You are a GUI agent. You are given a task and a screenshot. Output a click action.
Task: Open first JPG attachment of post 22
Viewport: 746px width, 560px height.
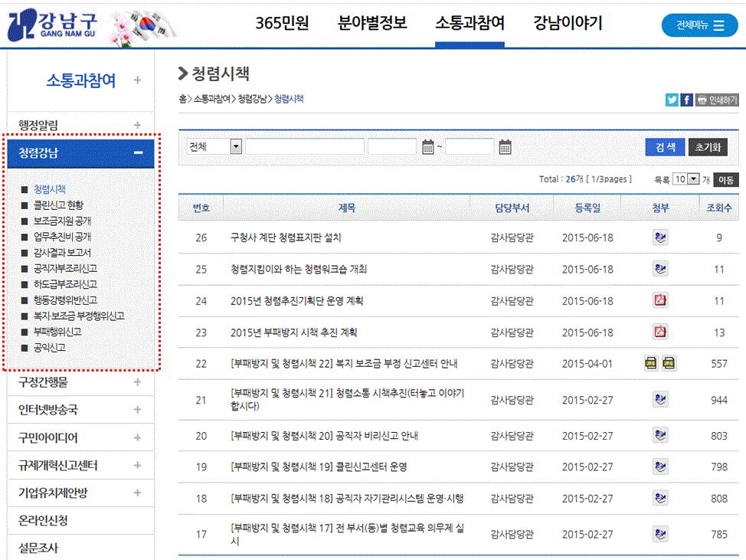[652, 363]
